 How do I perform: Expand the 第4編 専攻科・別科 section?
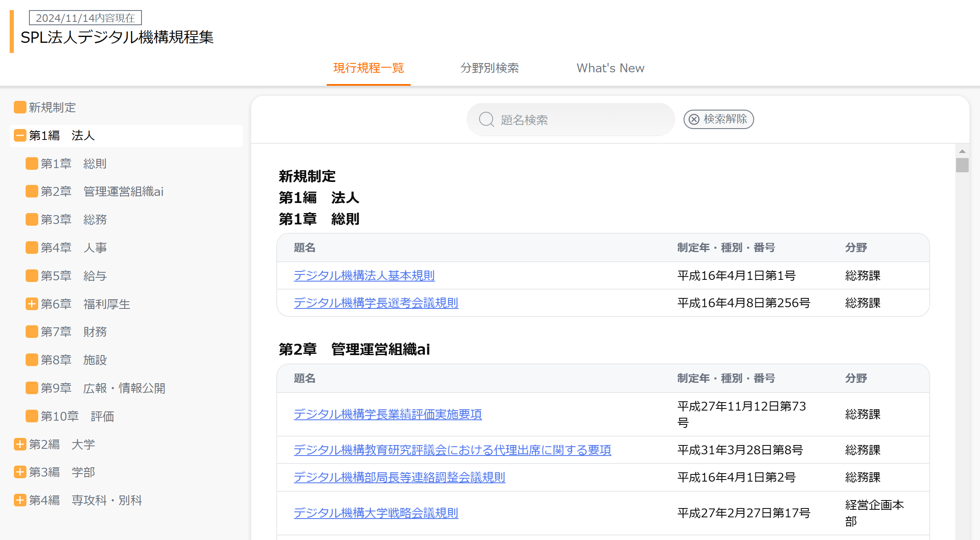pos(20,500)
